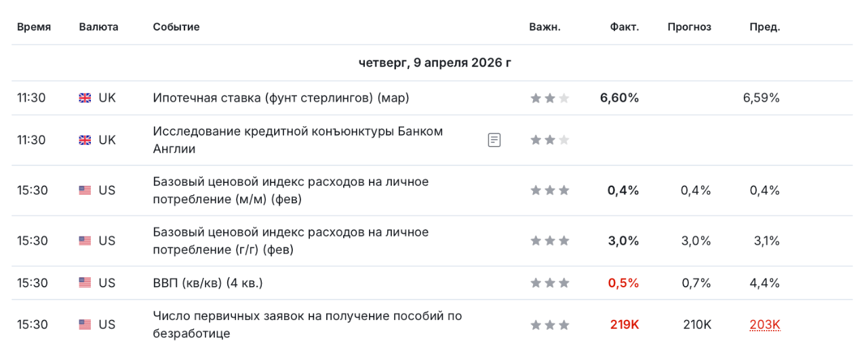
Task: Open the Ипотечная ставка (фунт стерлингов) event
Action: (x=281, y=98)
